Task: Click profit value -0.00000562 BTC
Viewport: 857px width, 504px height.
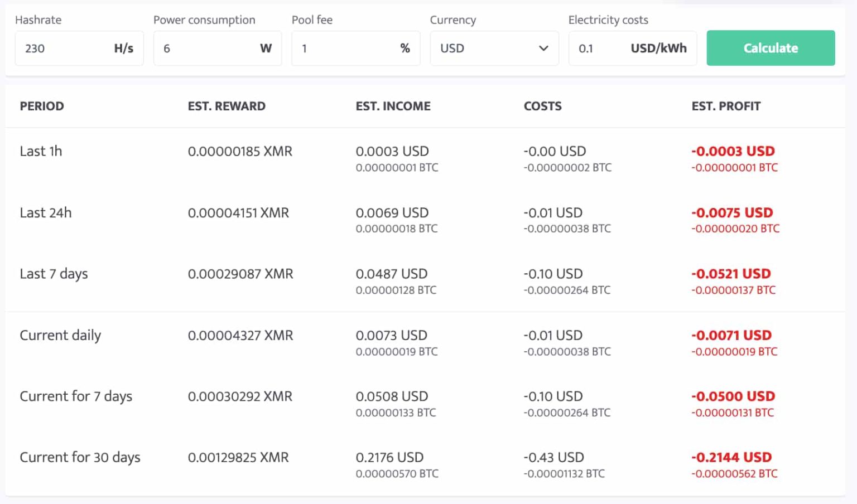Action: [734, 473]
